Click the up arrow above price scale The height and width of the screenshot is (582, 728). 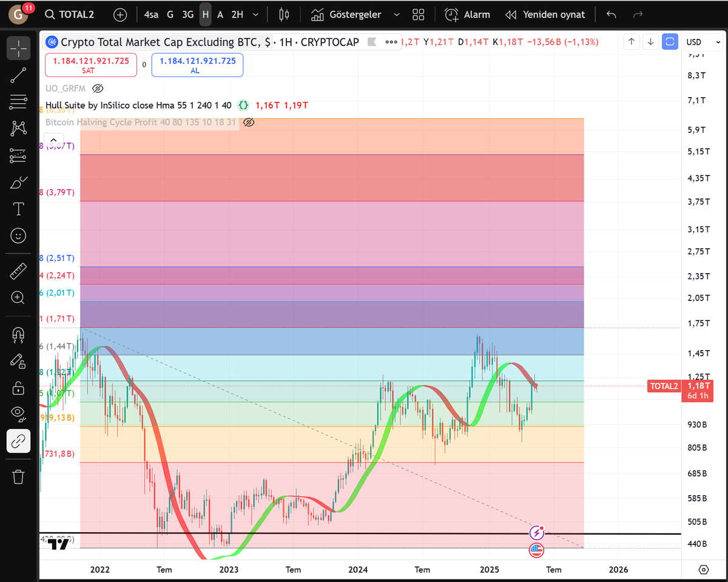click(x=632, y=42)
